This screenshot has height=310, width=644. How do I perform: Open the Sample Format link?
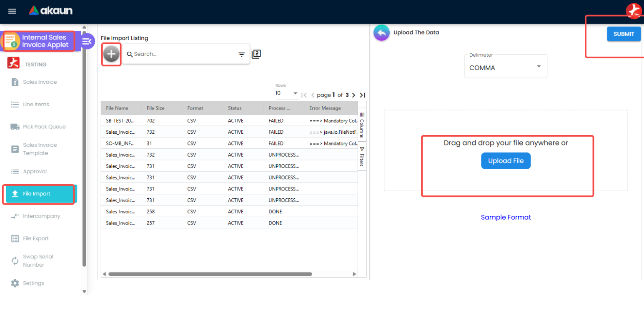click(505, 217)
